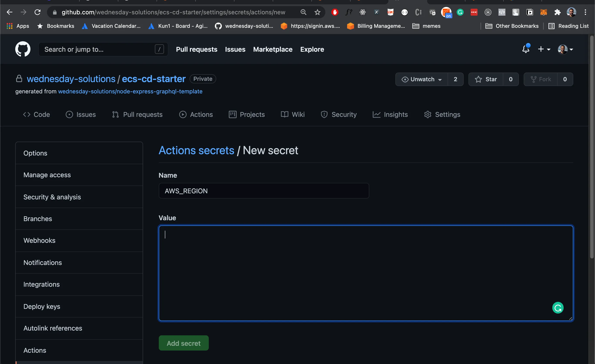595x364 pixels.
Task: Select Options in settings sidebar
Action: (x=79, y=153)
